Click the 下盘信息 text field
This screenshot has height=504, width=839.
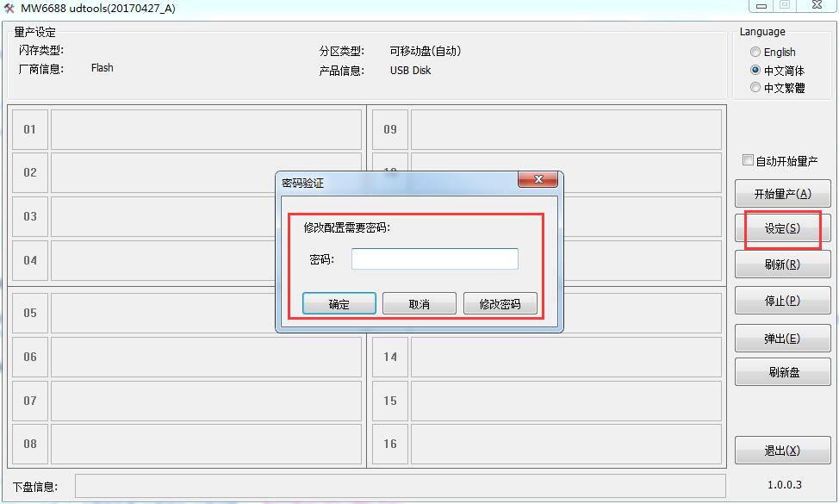pyautogui.click(x=401, y=486)
